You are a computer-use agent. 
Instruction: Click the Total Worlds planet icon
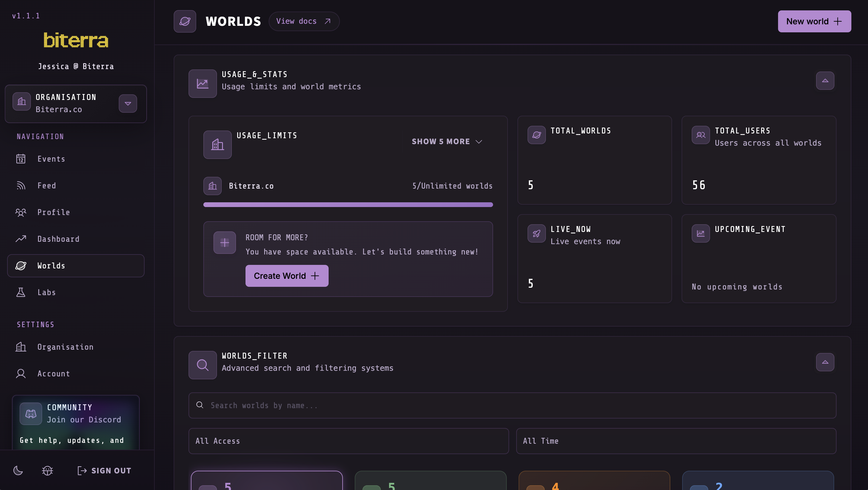click(536, 135)
